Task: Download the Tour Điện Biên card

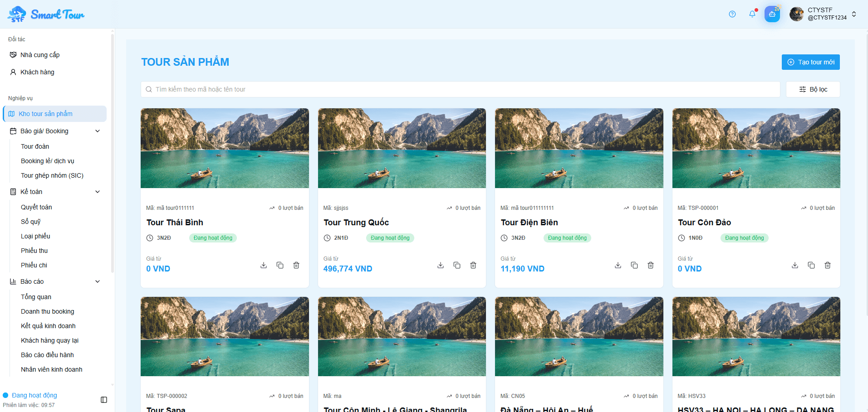Action: tap(618, 265)
